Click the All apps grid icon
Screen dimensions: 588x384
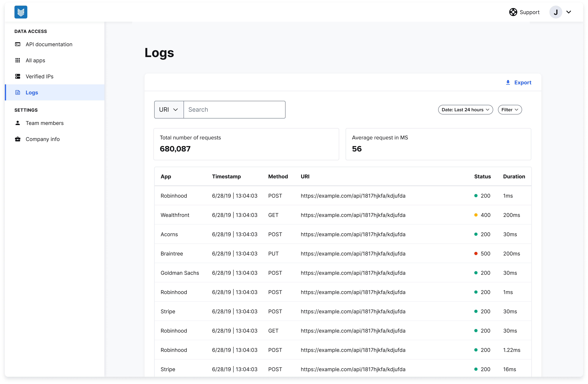coord(18,60)
